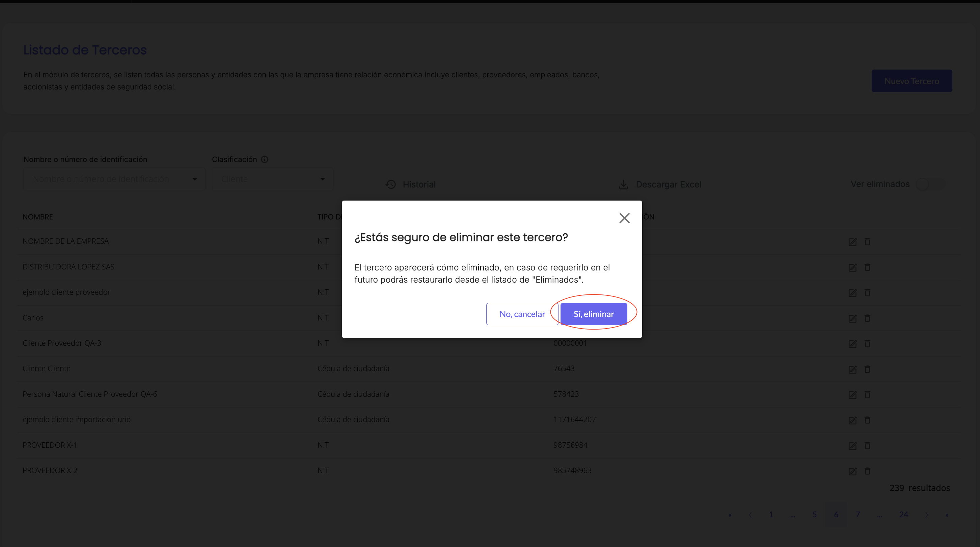The width and height of the screenshot is (980, 547).
Task: Select identification number 578423
Action: [x=566, y=394]
